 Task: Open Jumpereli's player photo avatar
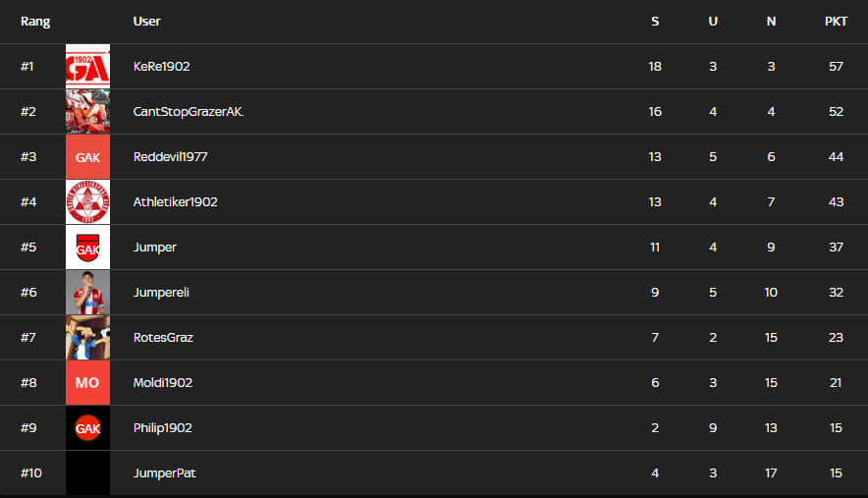click(x=87, y=293)
